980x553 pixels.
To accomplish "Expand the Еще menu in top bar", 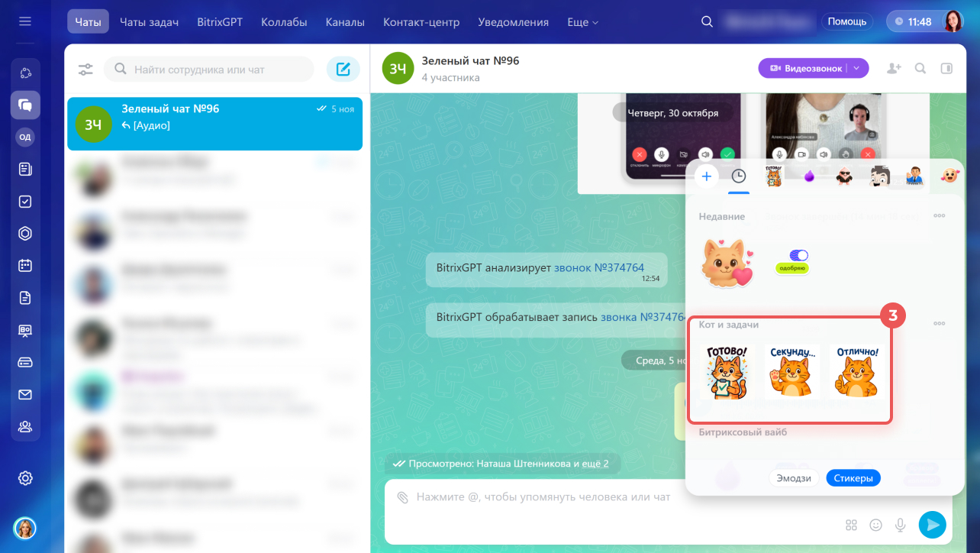I will click(x=582, y=22).
